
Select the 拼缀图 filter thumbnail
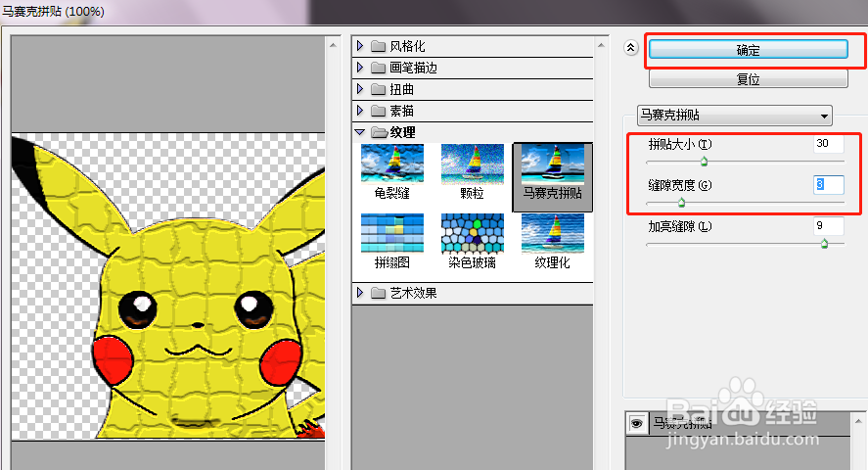[392, 242]
